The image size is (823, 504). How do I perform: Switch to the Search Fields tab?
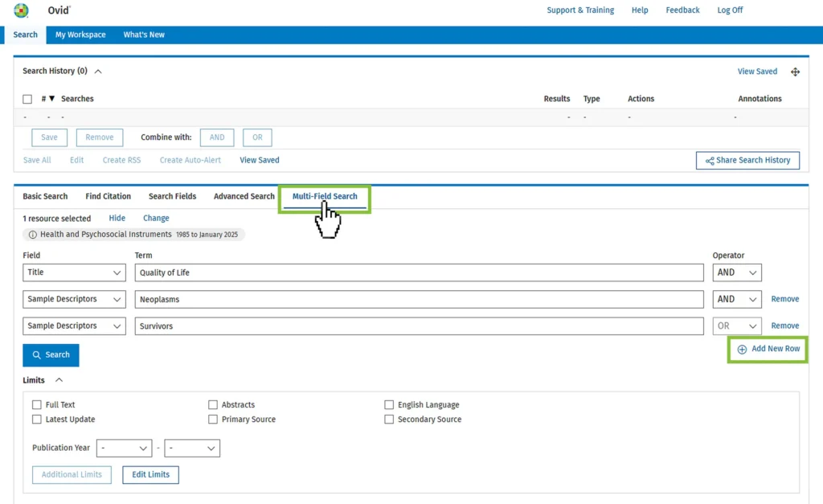[x=172, y=196]
